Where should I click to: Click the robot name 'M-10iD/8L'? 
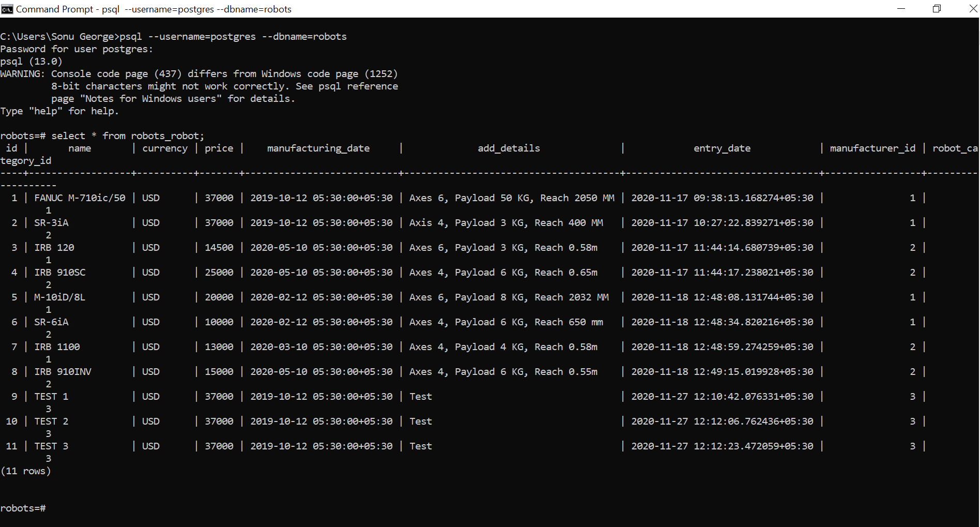60,297
